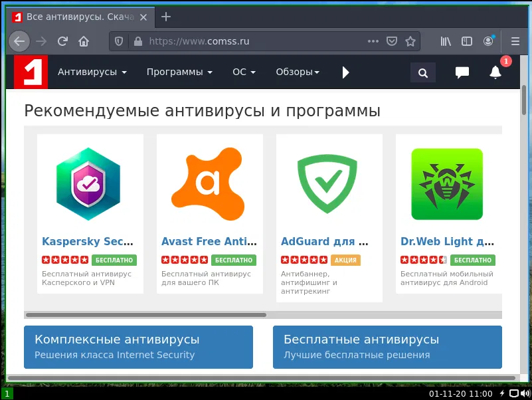
Task: Click Антибаннер, антифишинг и антитрекинг description
Action: [309, 282]
